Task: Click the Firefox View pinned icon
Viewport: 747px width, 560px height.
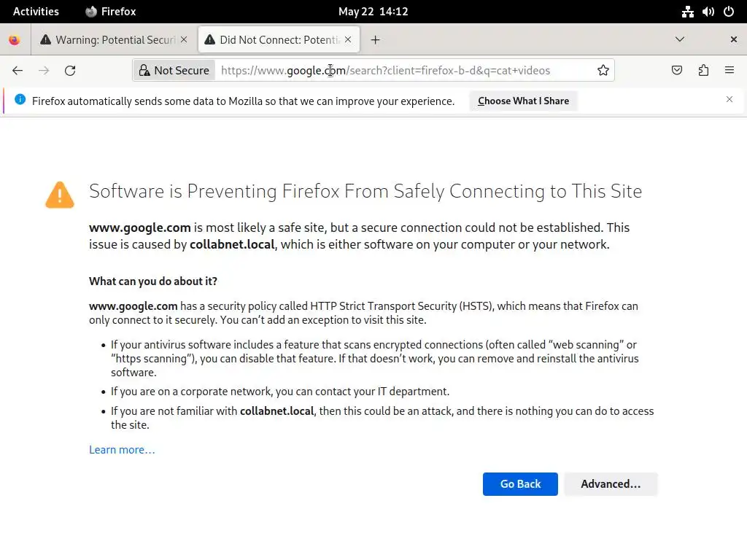Action: (x=15, y=40)
